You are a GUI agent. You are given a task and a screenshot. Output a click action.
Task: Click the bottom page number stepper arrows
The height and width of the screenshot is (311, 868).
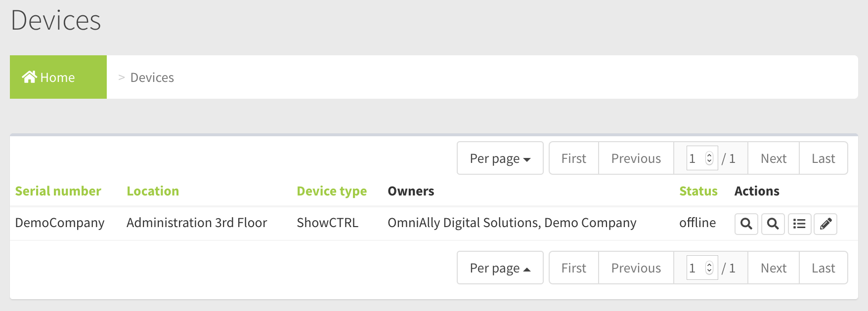click(709, 268)
